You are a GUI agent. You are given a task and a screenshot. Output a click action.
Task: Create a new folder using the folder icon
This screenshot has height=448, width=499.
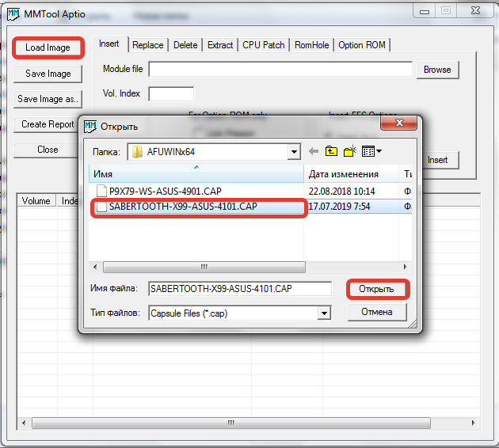click(x=350, y=151)
